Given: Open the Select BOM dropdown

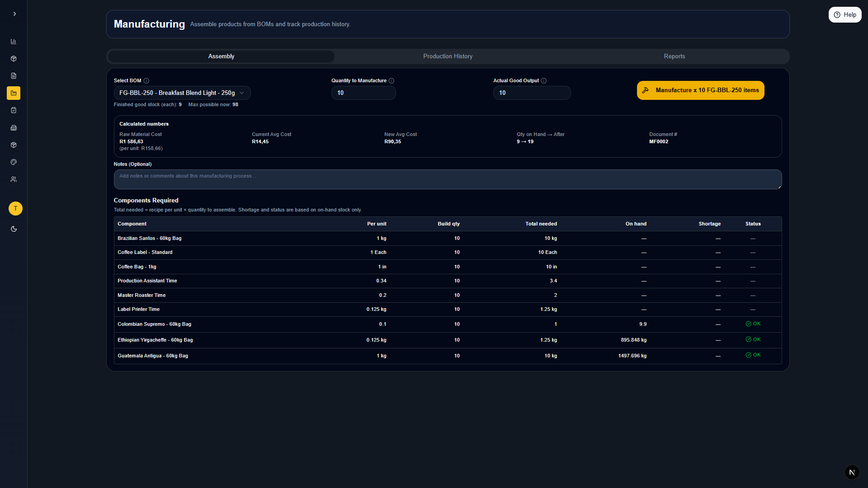Looking at the screenshot, I should coord(182,93).
